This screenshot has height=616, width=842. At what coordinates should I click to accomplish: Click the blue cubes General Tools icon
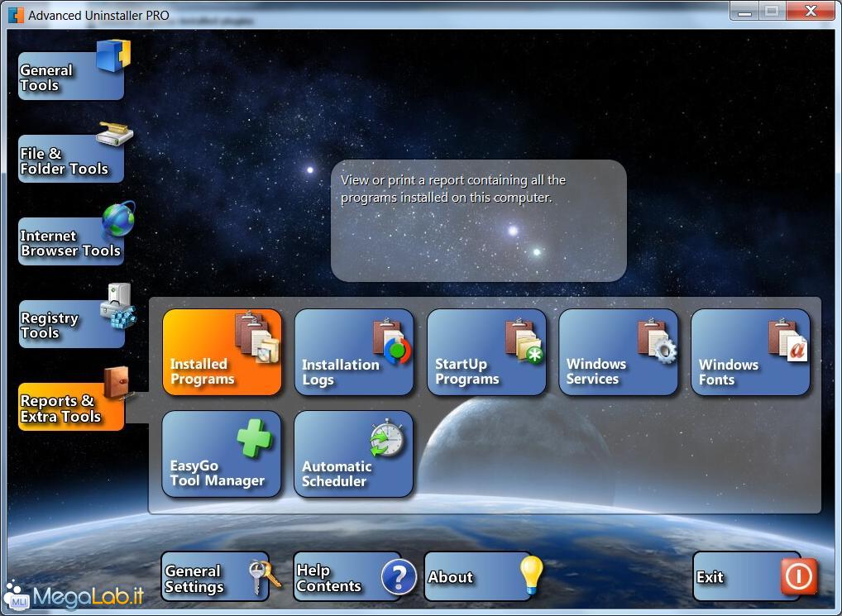[113, 55]
